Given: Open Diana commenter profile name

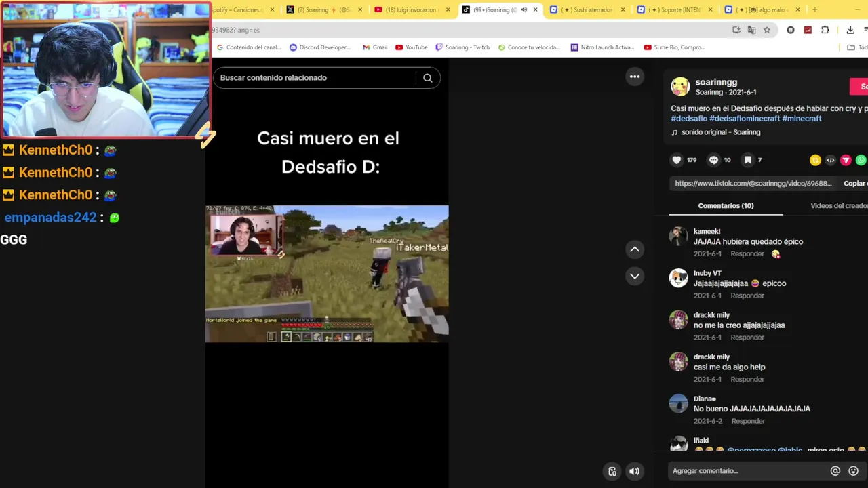Looking at the screenshot, I should [x=705, y=399].
